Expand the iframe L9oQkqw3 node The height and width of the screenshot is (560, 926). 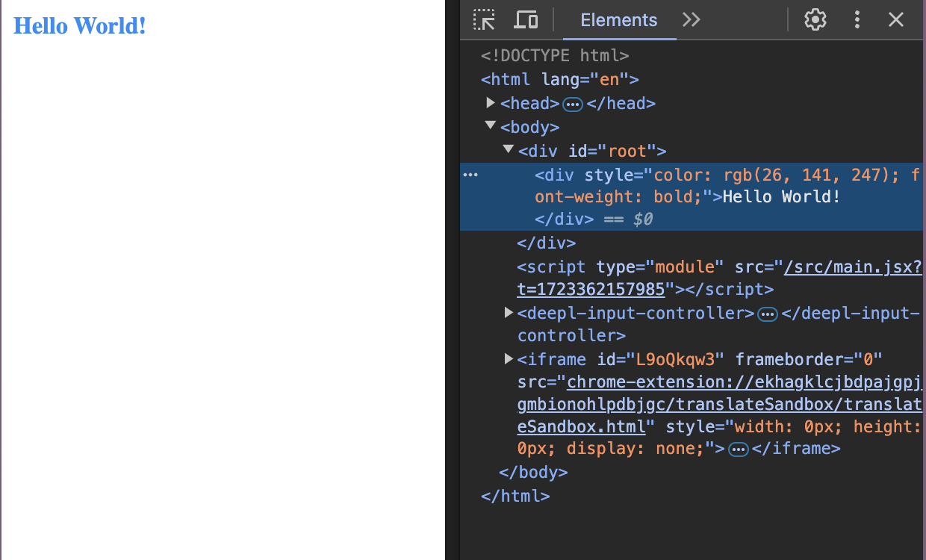pos(509,358)
